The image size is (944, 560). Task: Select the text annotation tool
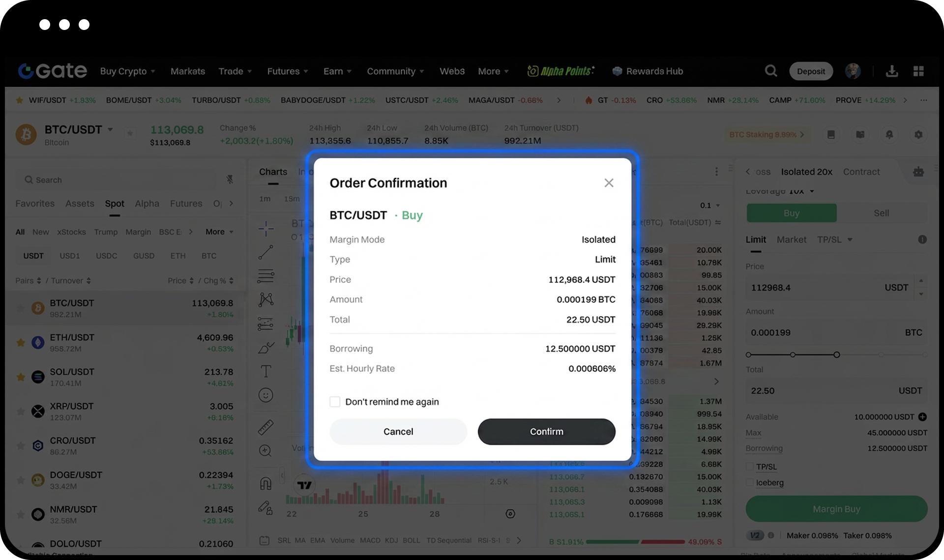(265, 371)
